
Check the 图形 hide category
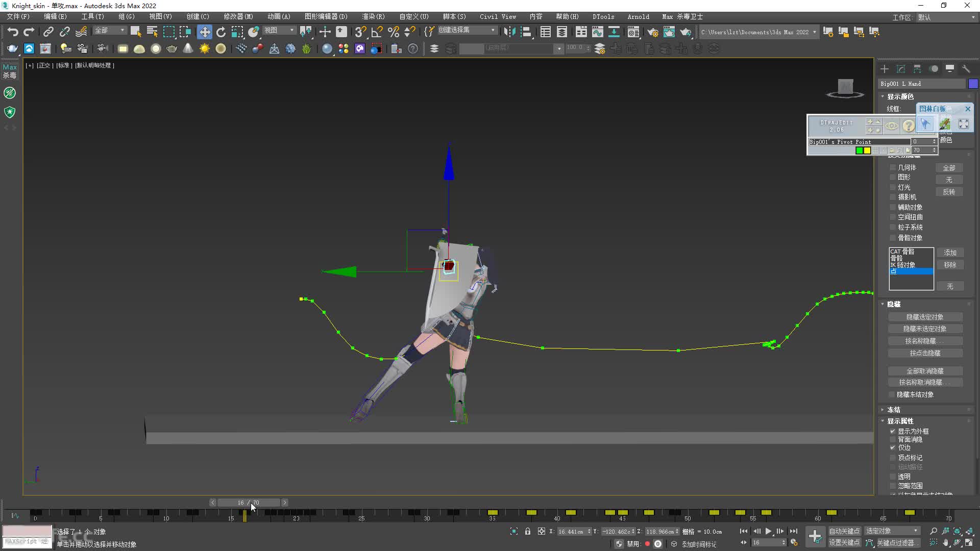click(893, 177)
